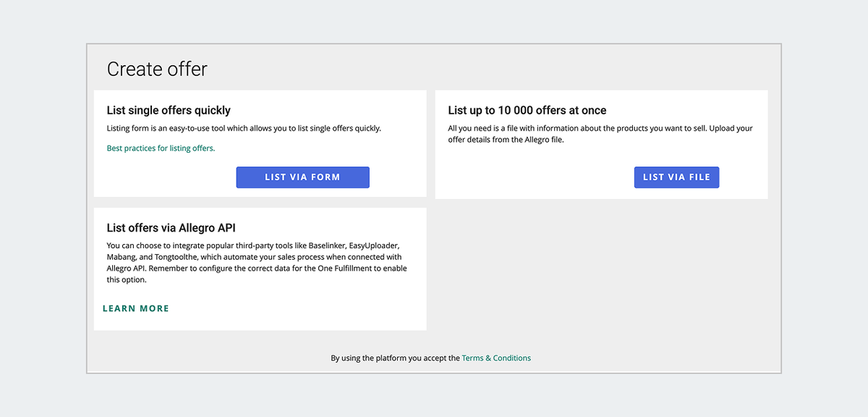Select the List up to 10 000 offers card
868x417 pixels.
coord(601,143)
